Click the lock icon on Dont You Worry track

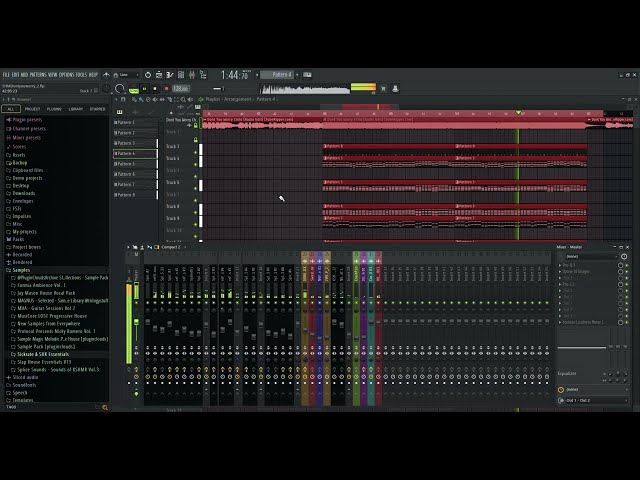point(196,125)
